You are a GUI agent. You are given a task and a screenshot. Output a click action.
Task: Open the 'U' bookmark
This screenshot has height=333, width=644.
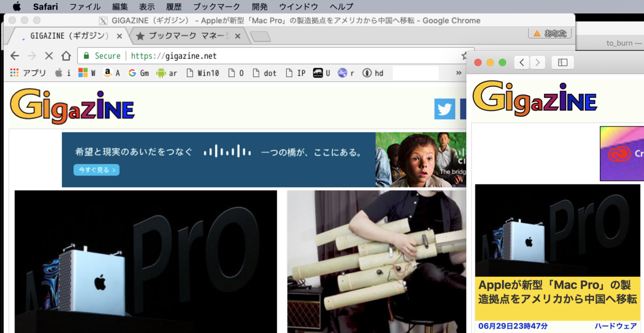click(321, 73)
